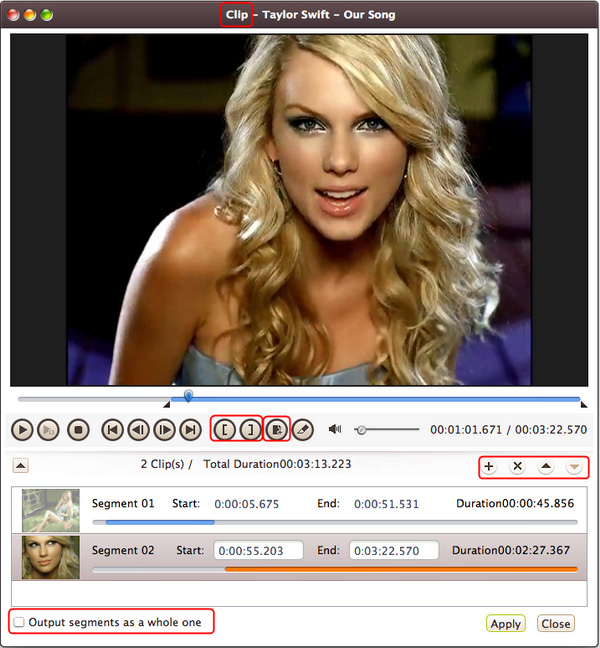Move selected segment up in the list
Screen dimensions: 600x648
(x=545, y=466)
